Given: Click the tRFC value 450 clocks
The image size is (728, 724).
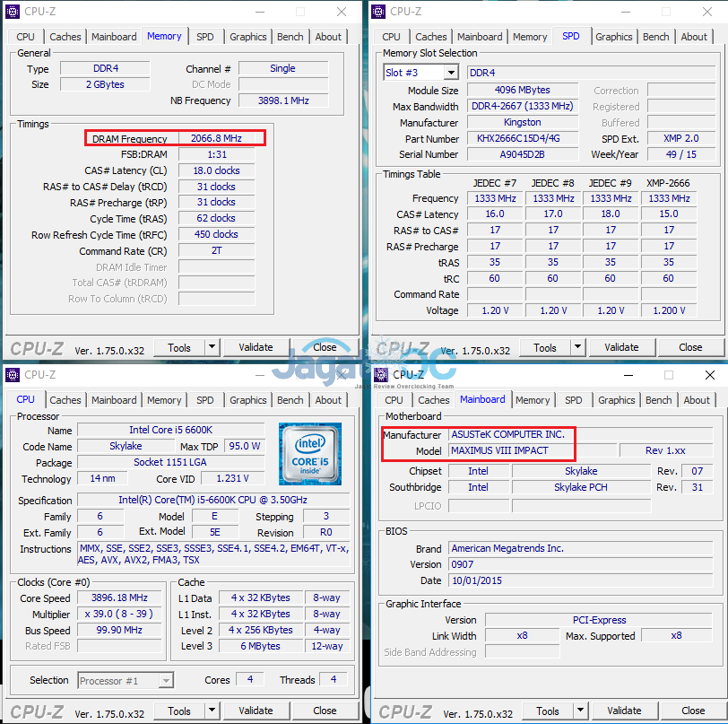Looking at the screenshot, I should tap(216, 234).
